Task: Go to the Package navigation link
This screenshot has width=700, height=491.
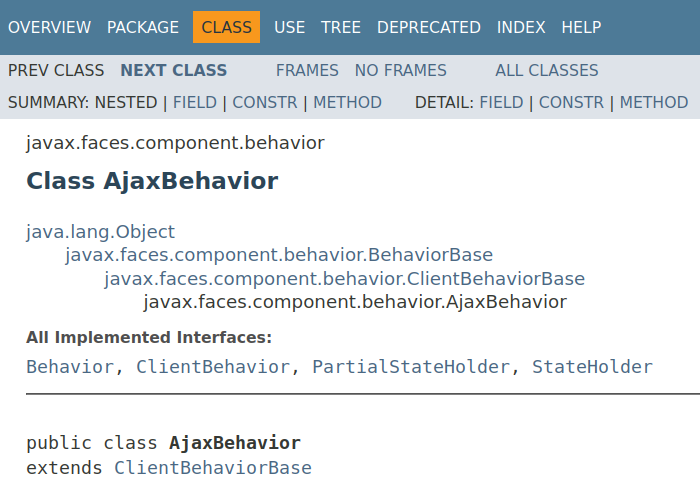Action: (143, 27)
